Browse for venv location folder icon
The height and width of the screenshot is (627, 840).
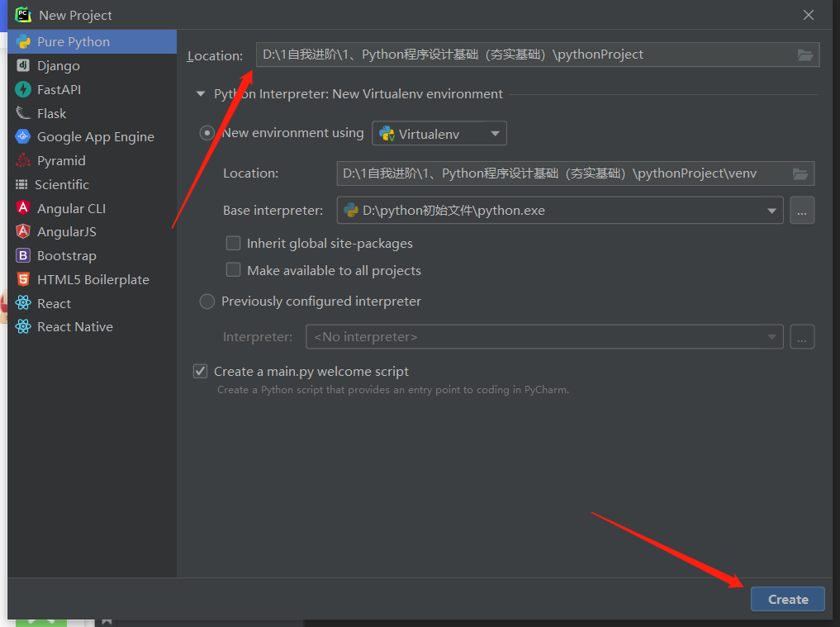800,173
